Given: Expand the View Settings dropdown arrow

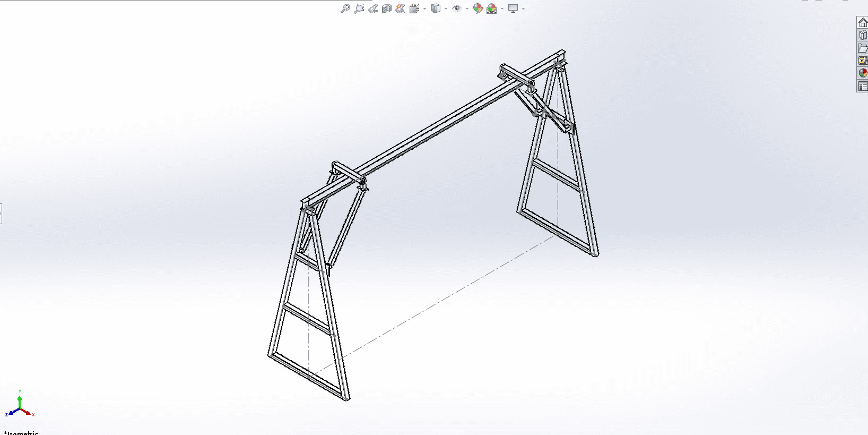Looking at the screenshot, I should [x=523, y=8].
